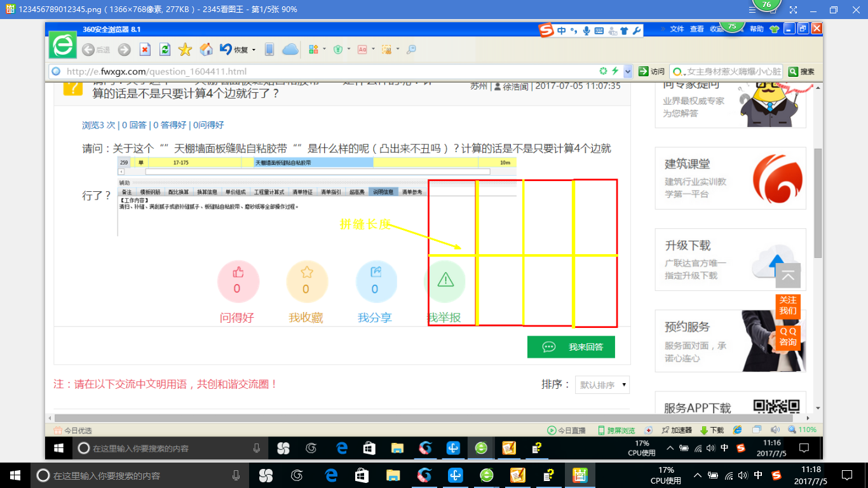
Task: Click the yellow star favorites icon
Action: (185, 50)
